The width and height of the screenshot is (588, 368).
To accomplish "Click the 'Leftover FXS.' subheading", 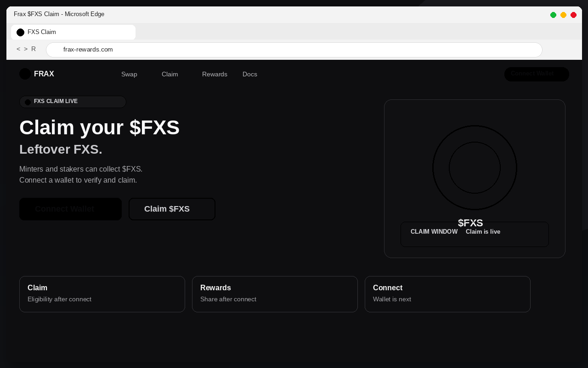I will pos(61,149).
